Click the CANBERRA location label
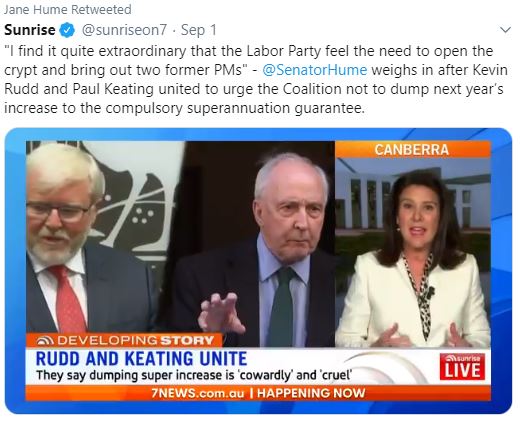This screenshot has width=523, height=421. (412, 150)
